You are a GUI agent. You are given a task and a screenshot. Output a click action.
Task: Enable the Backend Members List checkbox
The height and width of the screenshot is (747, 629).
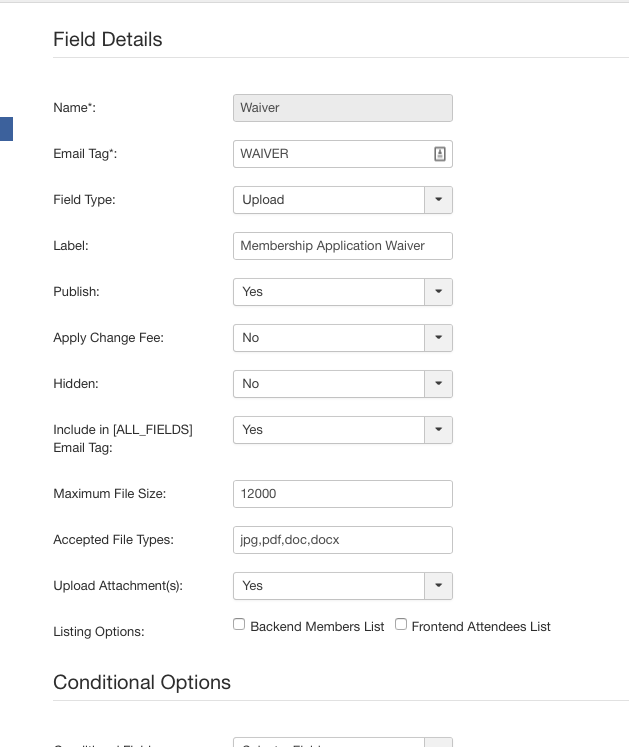(x=239, y=625)
